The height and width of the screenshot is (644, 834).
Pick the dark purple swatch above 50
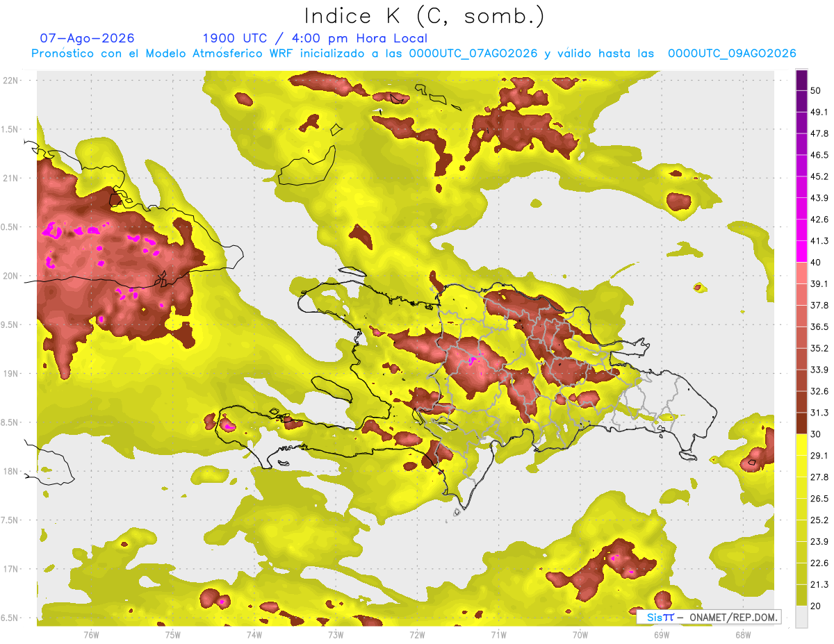pos(801,81)
